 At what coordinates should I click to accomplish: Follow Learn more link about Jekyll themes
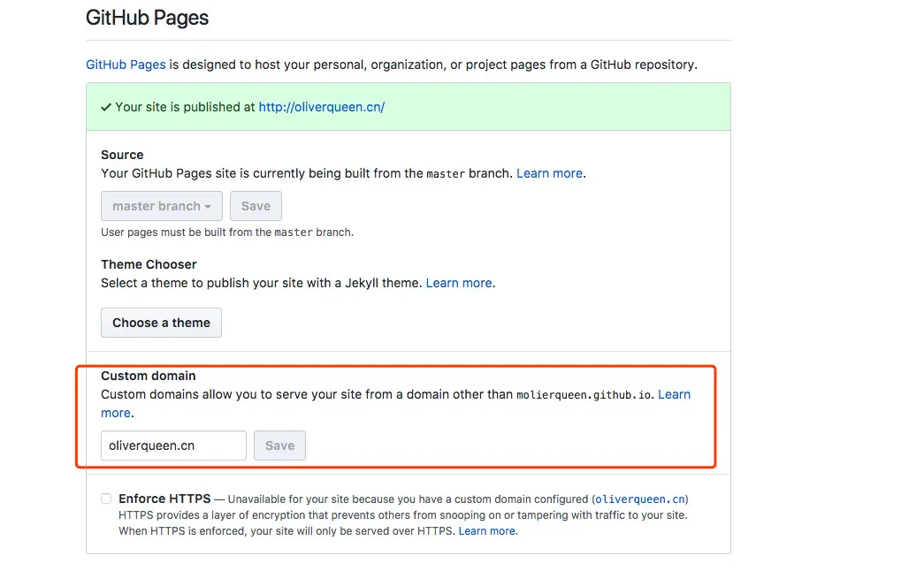458,283
